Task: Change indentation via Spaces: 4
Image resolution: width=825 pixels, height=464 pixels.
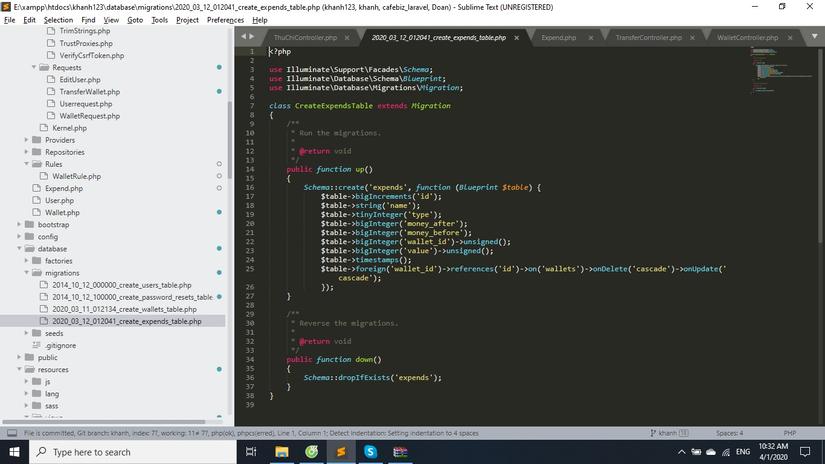Action: (729, 433)
